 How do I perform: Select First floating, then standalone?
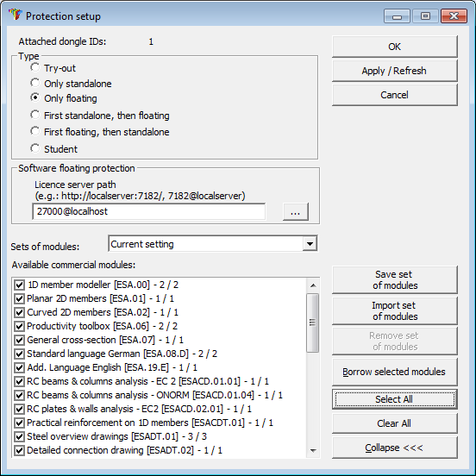pyautogui.click(x=35, y=131)
